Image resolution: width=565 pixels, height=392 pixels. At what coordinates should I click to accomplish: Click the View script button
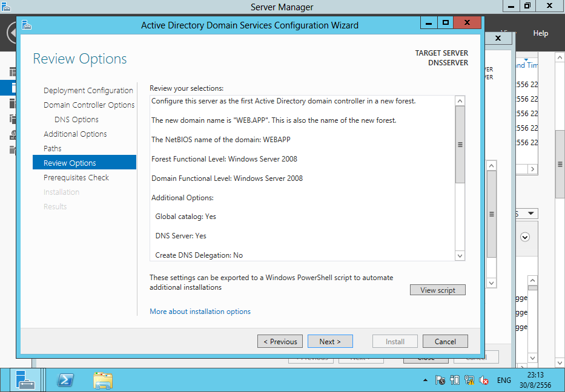tap(437, 290)
